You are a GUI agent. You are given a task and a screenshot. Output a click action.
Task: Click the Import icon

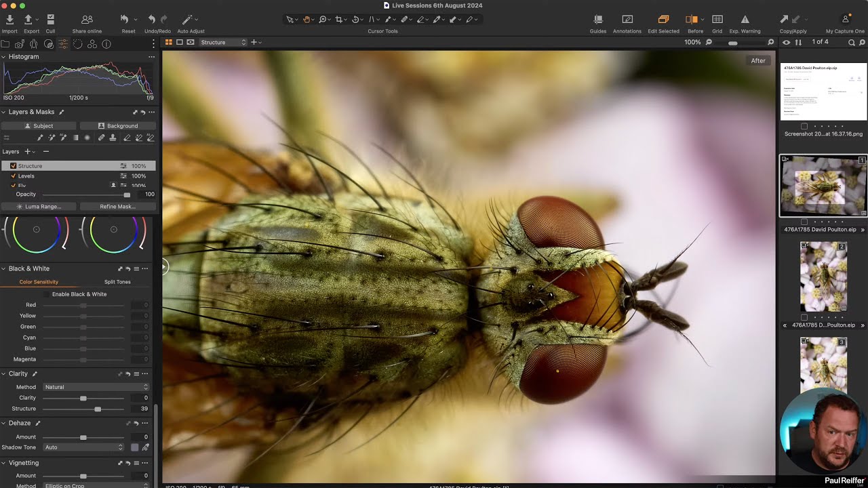click(x=9, y=20)
